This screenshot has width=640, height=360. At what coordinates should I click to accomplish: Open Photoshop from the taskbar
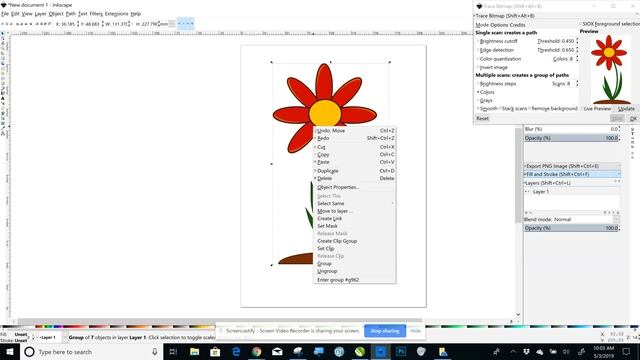[401, 352]
